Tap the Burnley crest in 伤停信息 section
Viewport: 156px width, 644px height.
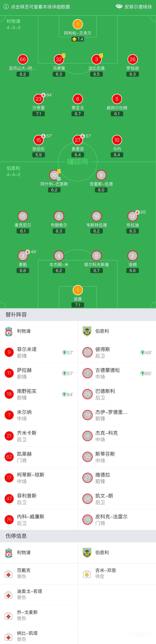tap(87, 553)
